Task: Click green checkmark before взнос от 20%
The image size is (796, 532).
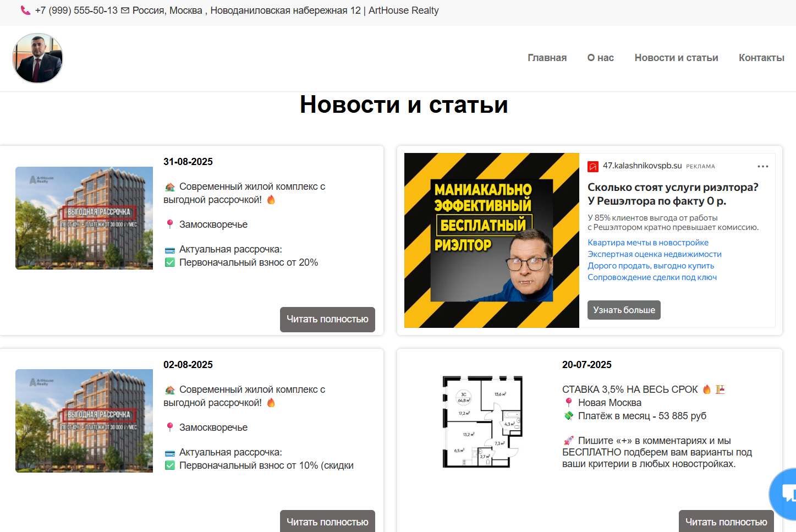Action: (170, 263)
